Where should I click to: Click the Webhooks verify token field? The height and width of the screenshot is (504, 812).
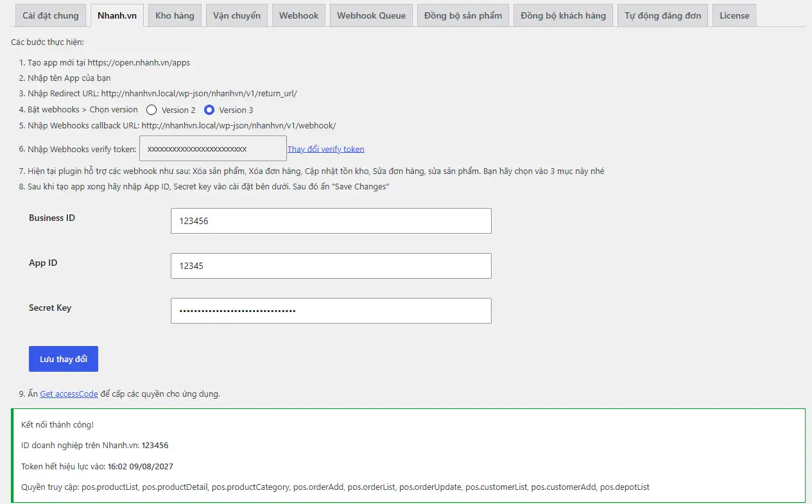[x=213, y=148]
